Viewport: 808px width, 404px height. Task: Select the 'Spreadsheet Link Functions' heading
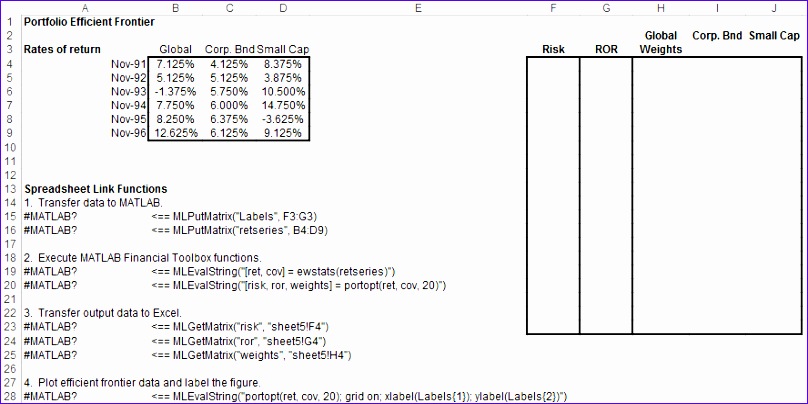(95, 189)
